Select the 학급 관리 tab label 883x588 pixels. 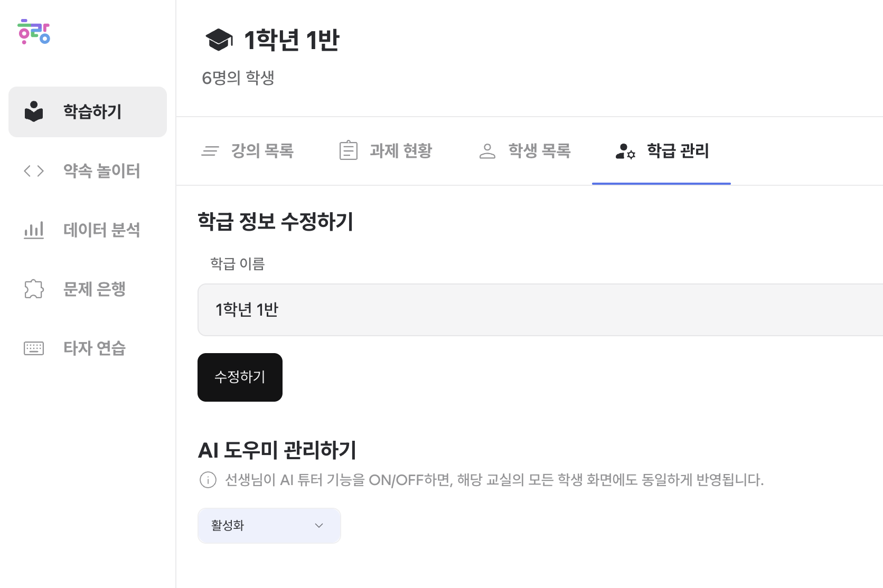(x=678, y=151)
